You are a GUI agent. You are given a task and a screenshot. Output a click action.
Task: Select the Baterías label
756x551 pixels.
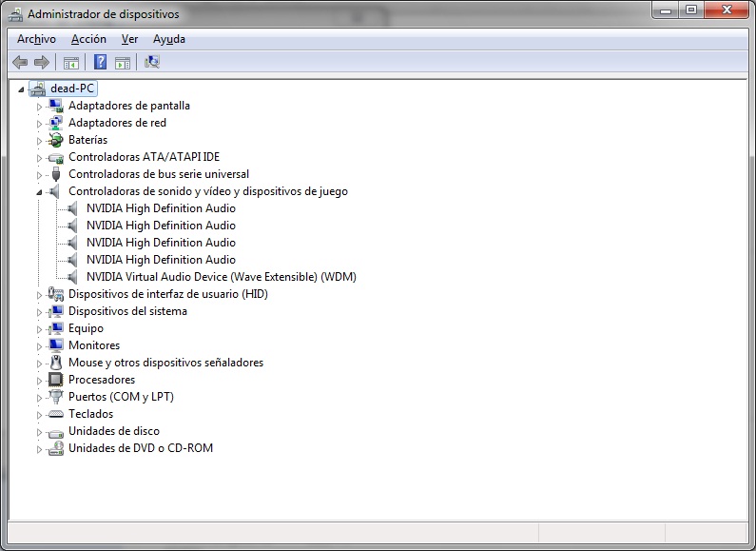pyautogui.click(x=87, y=140)
